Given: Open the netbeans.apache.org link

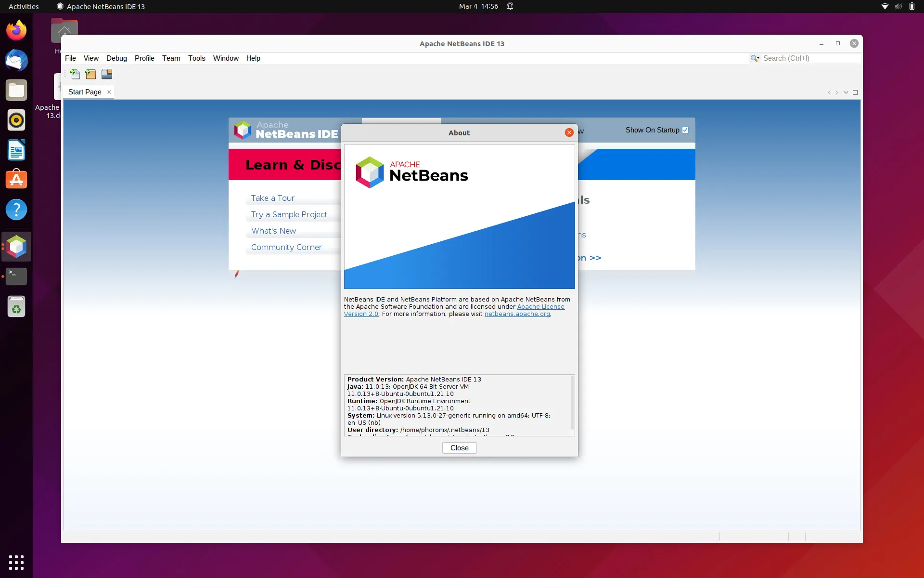Looking at the screenshot, I should pyautogui.click(x=517, y=314).
